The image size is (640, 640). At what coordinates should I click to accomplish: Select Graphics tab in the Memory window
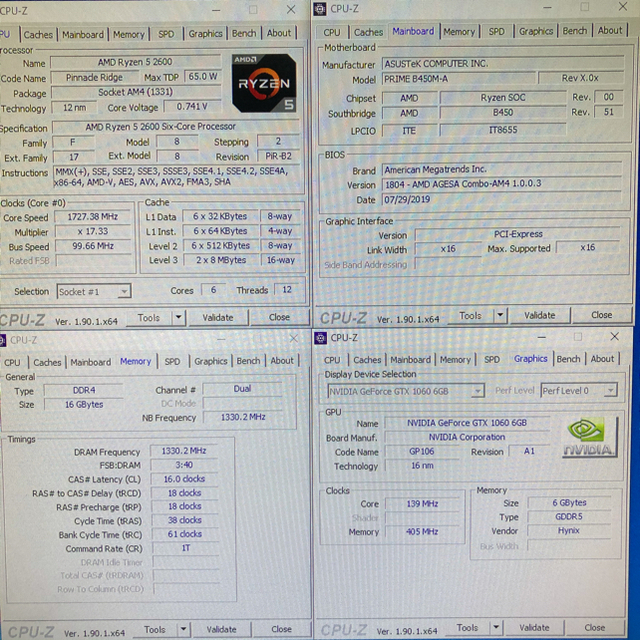point(211,361)
